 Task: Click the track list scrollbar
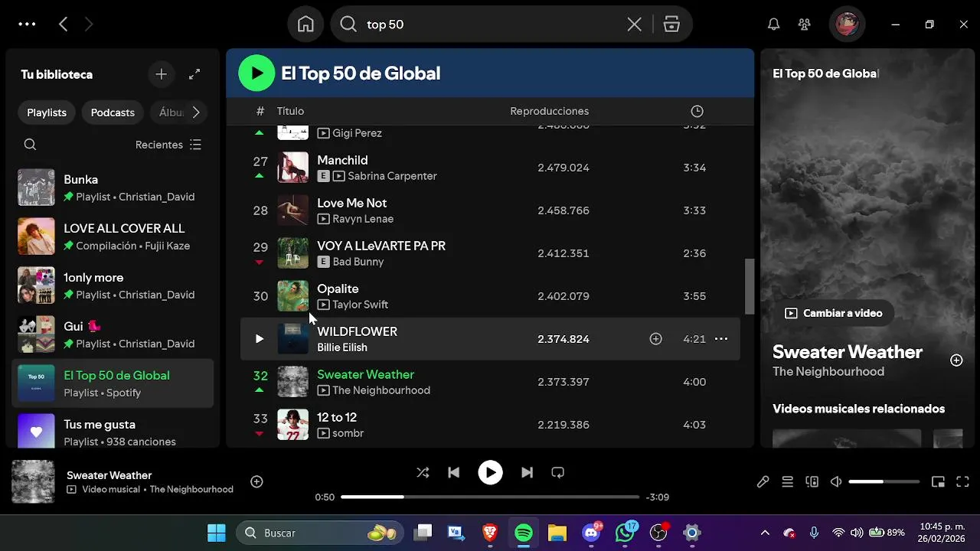pos(750,287)
